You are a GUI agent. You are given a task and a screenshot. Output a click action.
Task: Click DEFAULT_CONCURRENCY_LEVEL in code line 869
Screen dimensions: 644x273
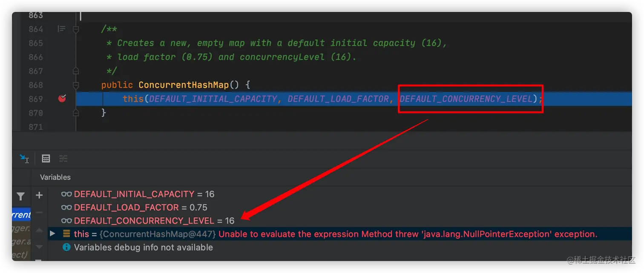pos(466,99)
